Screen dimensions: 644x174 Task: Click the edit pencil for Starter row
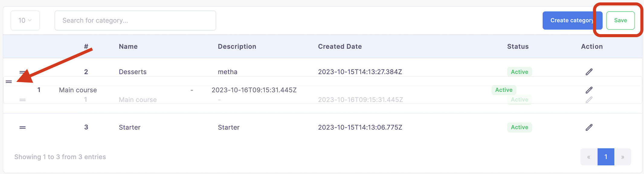[x=589, y=127]
